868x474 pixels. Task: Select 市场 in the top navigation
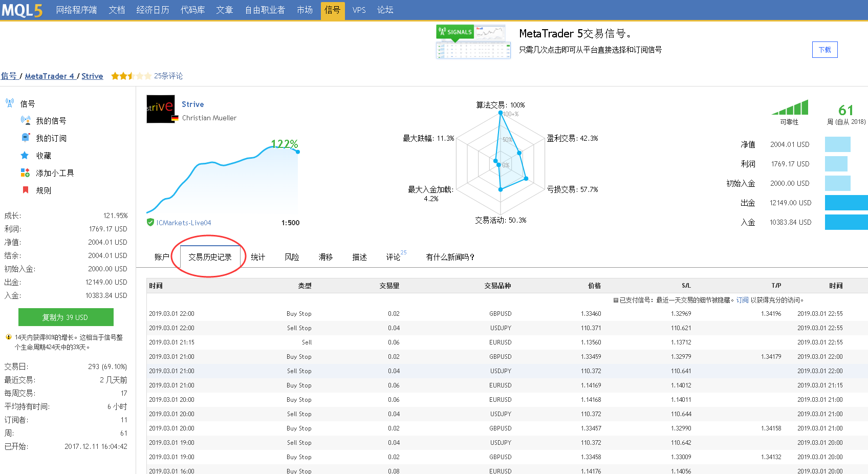305,10
